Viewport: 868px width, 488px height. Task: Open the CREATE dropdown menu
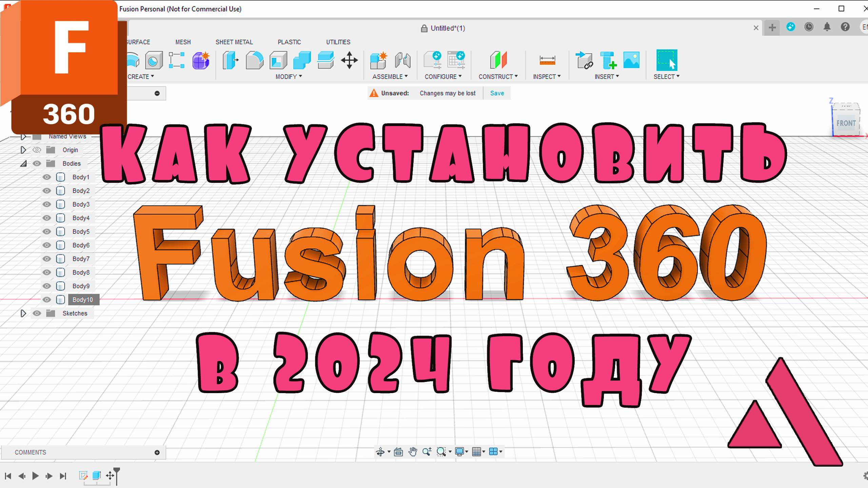(141, 77)
